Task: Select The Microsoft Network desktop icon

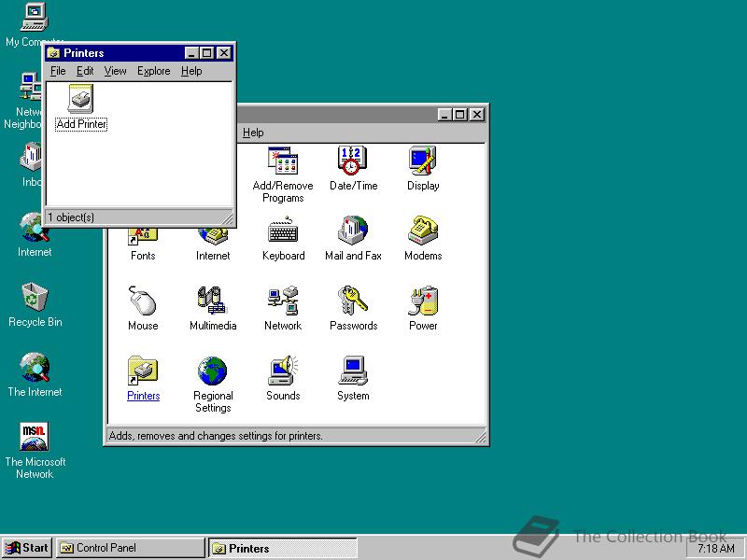Action: [x=35, y=437]
